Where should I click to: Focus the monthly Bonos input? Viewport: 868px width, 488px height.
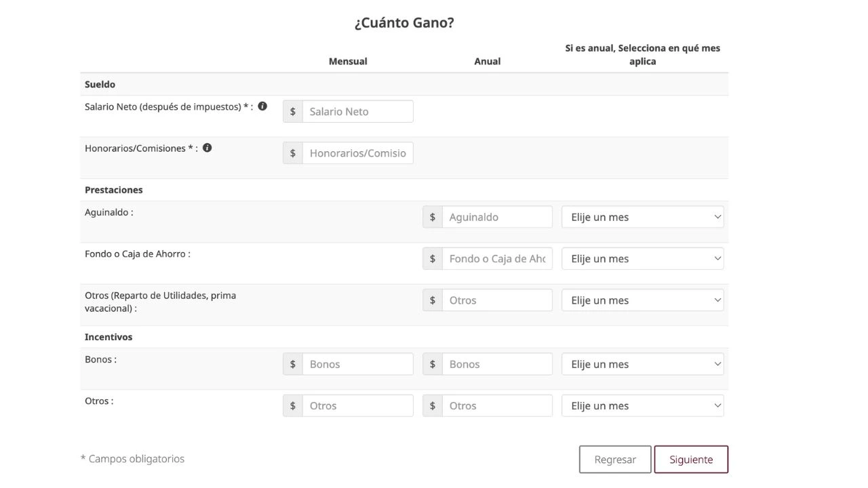point(357,364)
